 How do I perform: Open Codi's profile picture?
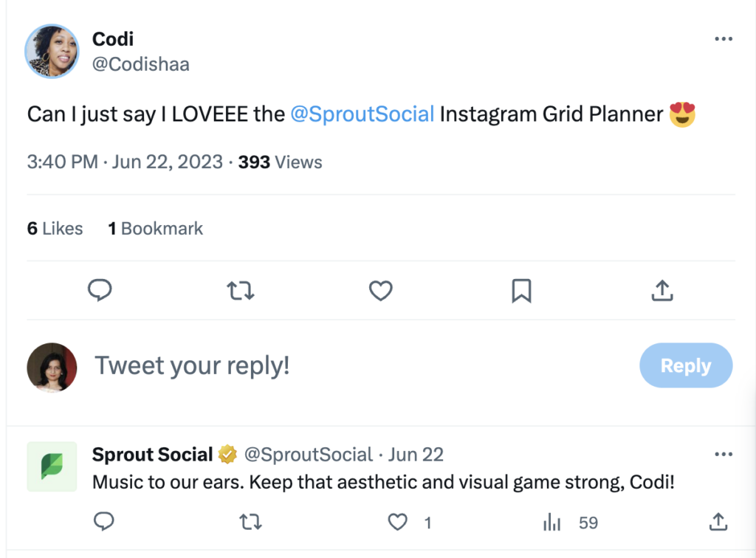click(x=52, y=50)
